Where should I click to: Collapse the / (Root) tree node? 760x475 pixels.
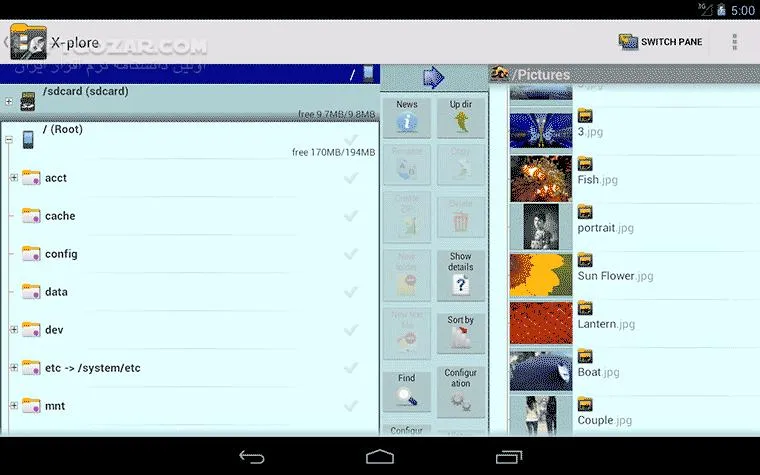[9, 140]
